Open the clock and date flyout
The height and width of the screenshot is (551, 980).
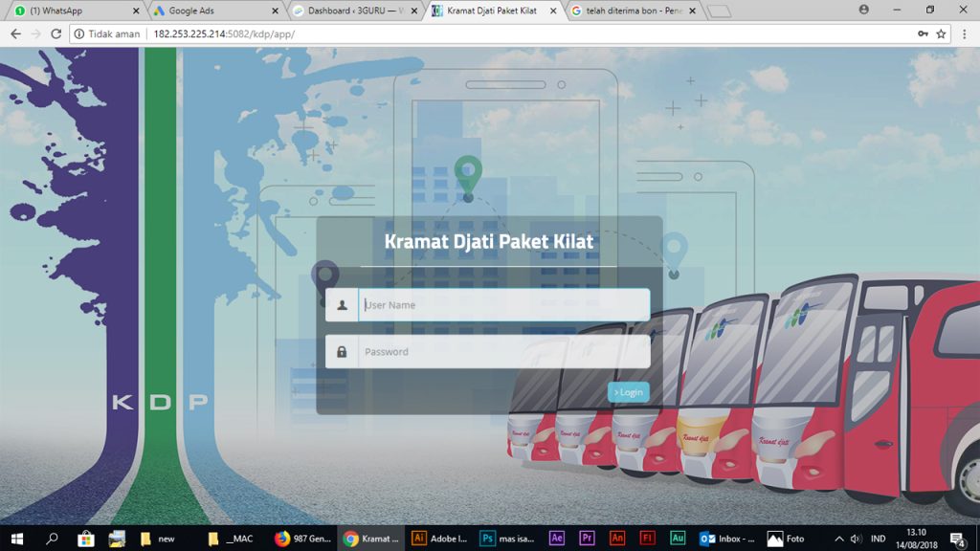click(916, 539)
